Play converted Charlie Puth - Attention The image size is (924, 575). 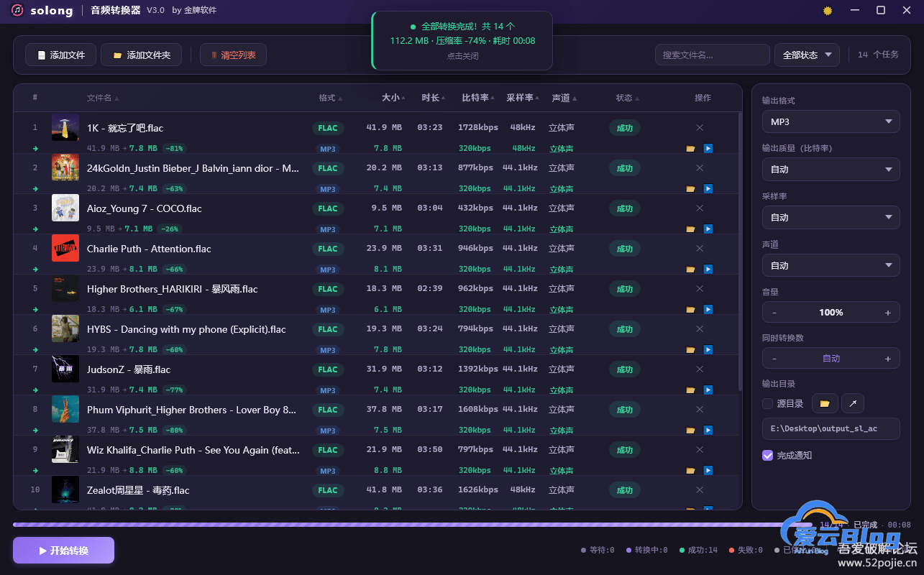(x=708, y=270)
